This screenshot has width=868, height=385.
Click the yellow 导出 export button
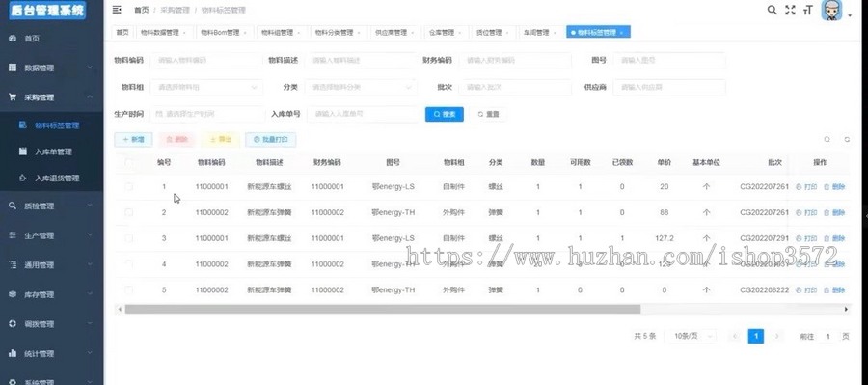(220, 140)
